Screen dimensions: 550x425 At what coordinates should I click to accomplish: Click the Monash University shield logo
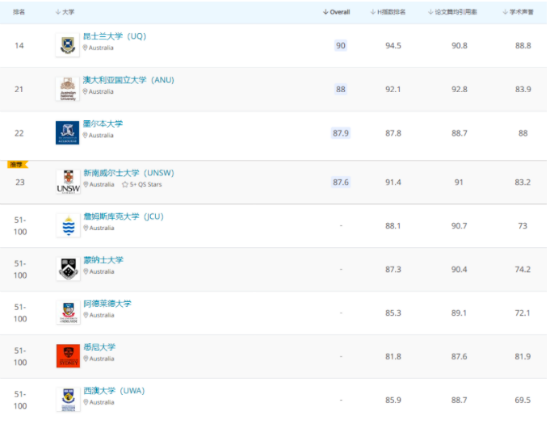[68, 269]
